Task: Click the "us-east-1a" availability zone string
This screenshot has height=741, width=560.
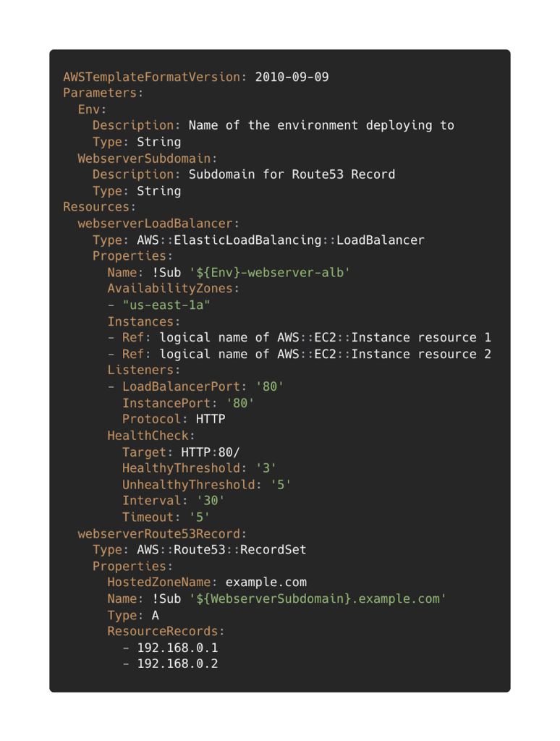Action: 166,305
